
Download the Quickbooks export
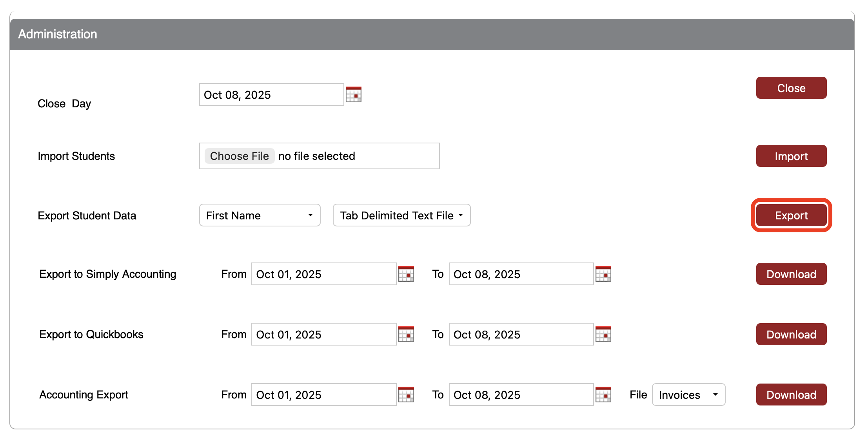[x=791, y=334]
